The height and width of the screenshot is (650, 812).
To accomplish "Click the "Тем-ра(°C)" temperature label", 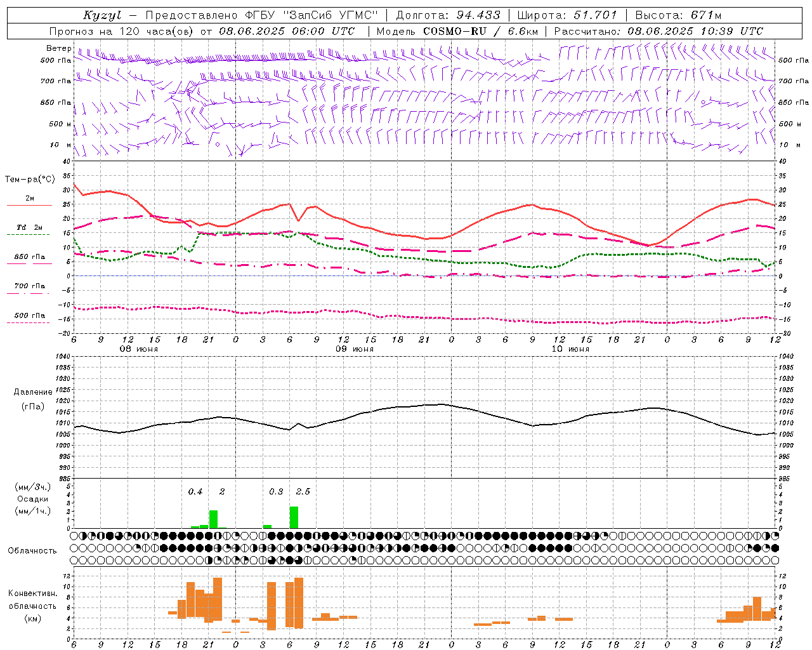I will (30, 180).
